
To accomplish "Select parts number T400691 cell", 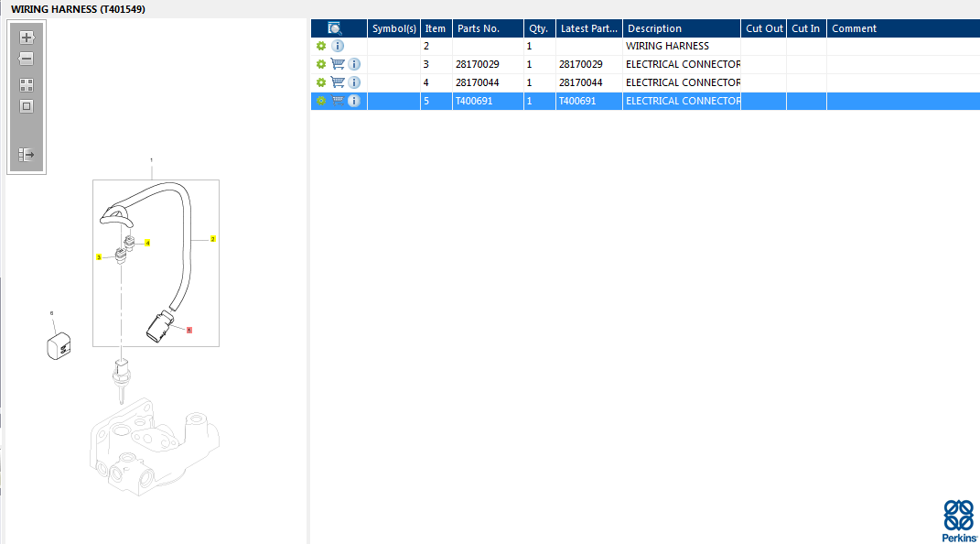I will coord(488,101).
